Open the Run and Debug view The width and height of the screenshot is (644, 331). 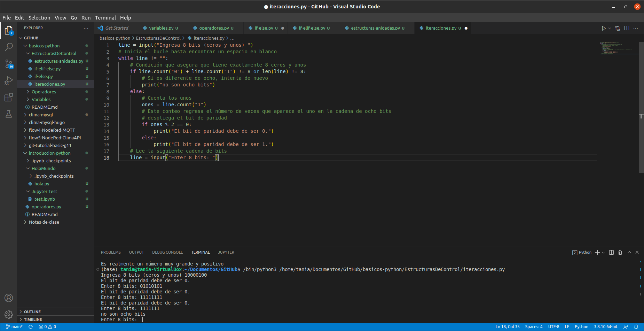pos(9,80)
